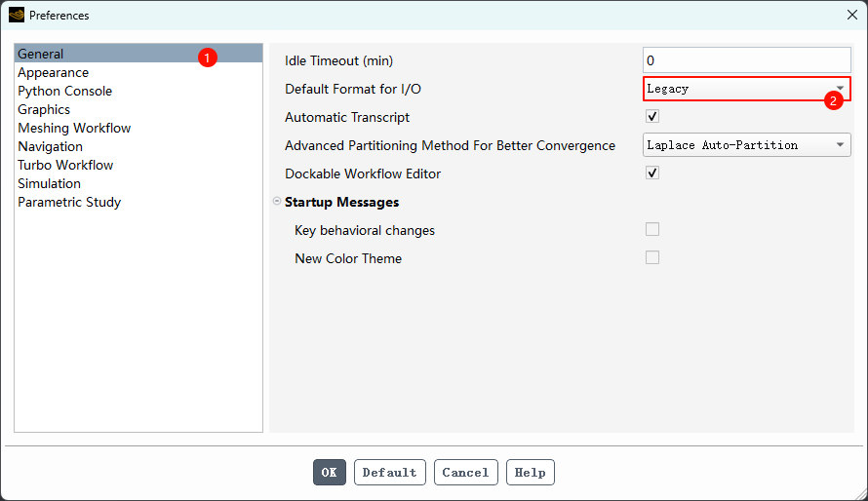Open the Navigation preferences page

(50, 147)
